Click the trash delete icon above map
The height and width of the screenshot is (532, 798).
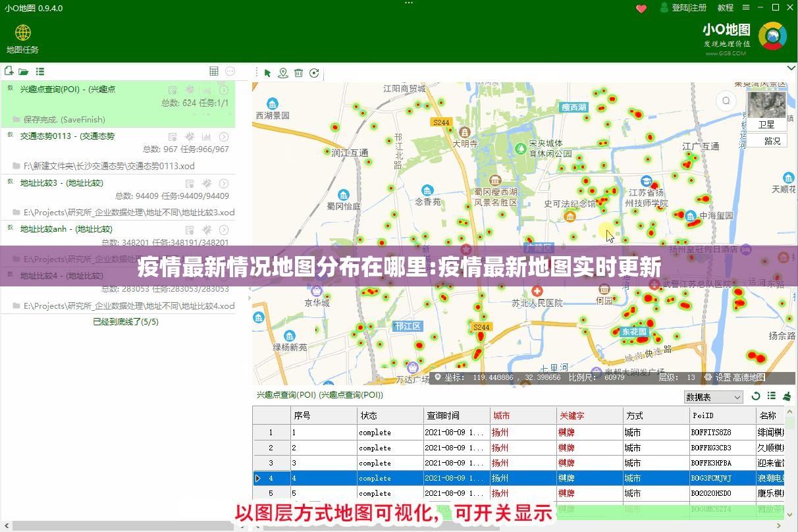click(x=299, y=73)
